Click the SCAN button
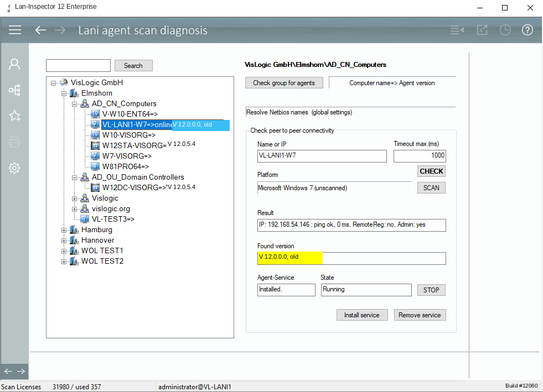 click(x=431, y=188)
